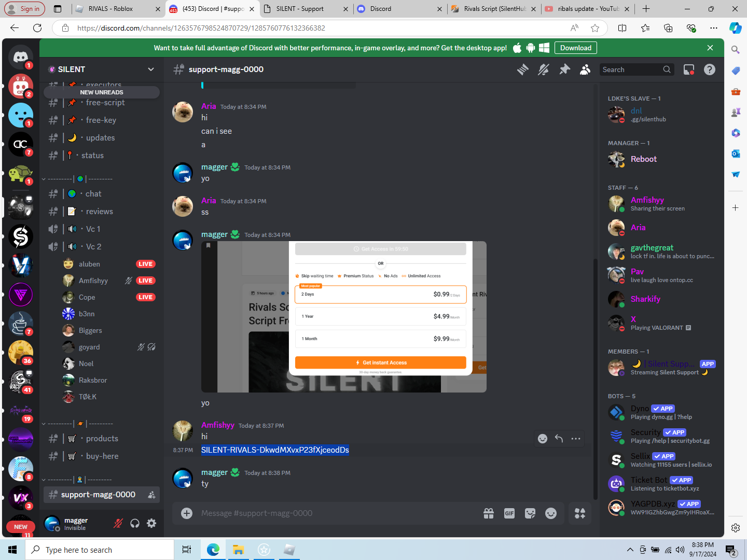Open the products channel
Image resolution: width=747 pixels, height=560 pixels.
tap(102, 439)
